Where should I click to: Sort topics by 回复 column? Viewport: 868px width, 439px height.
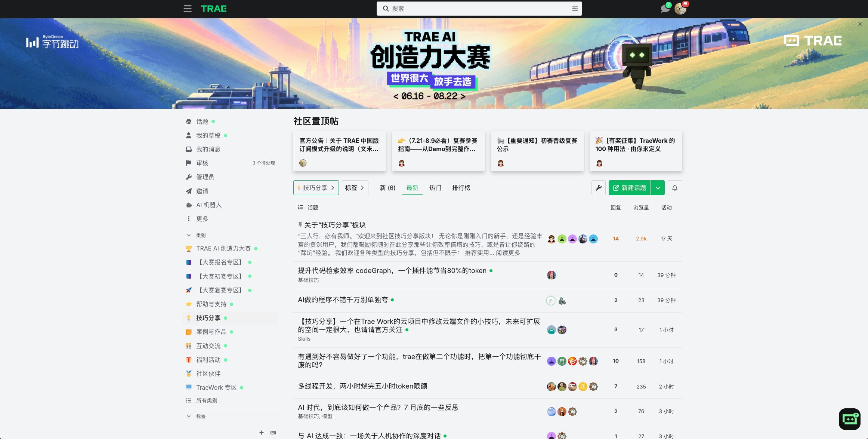[x=616, y=208]
